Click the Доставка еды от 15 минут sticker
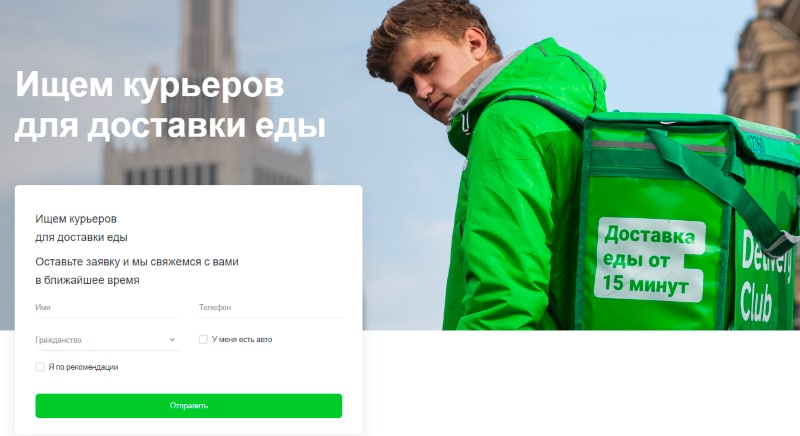This screenshot has width=800, height=436. pos(648,259)
